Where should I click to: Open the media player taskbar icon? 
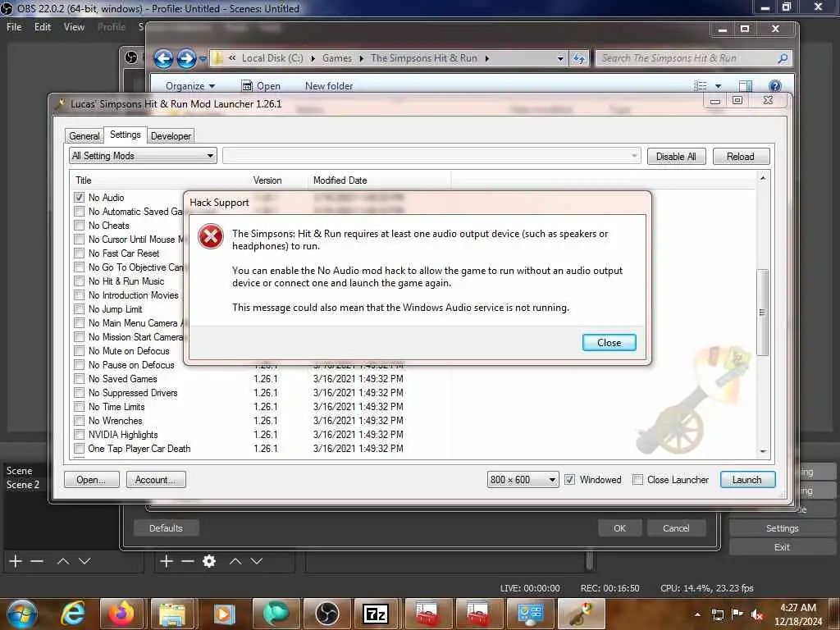[x=223, y=614]
